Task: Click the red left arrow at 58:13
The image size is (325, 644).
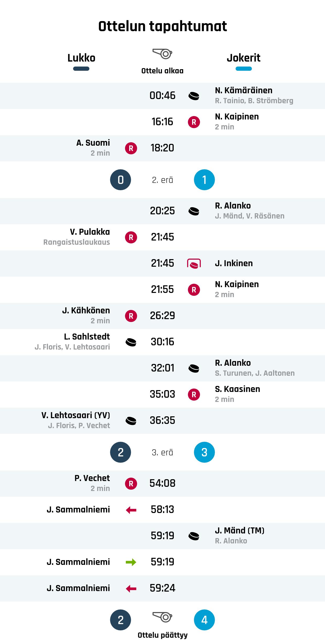Action: [x=131, y=510]
